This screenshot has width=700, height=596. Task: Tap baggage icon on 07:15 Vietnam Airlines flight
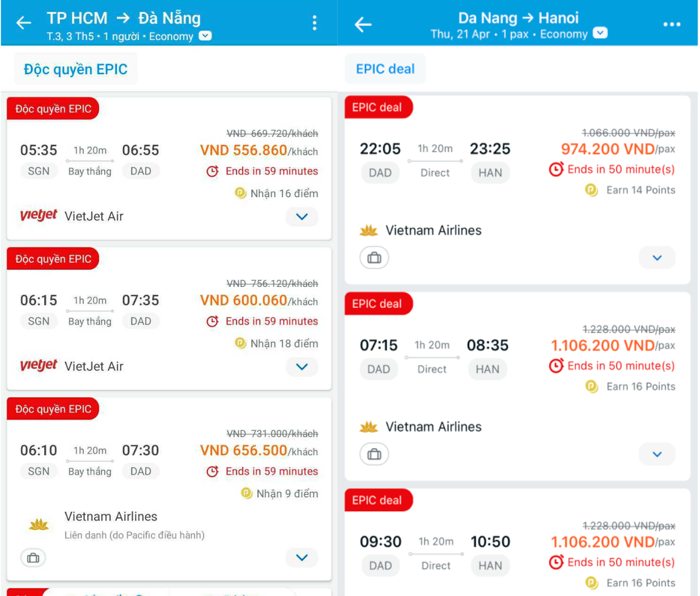point(375,454)
